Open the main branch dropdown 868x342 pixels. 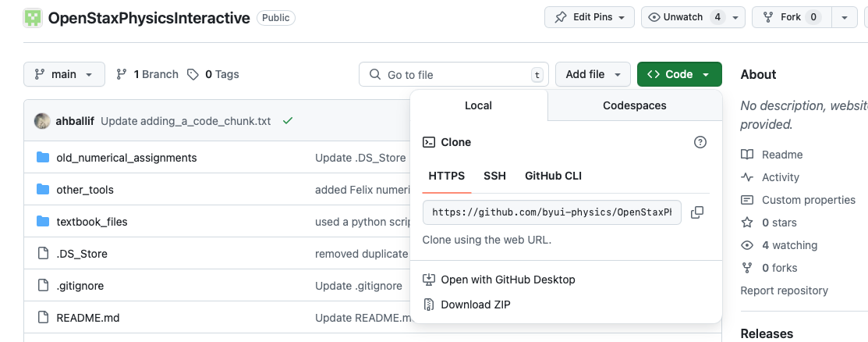[x=64, y=74]
